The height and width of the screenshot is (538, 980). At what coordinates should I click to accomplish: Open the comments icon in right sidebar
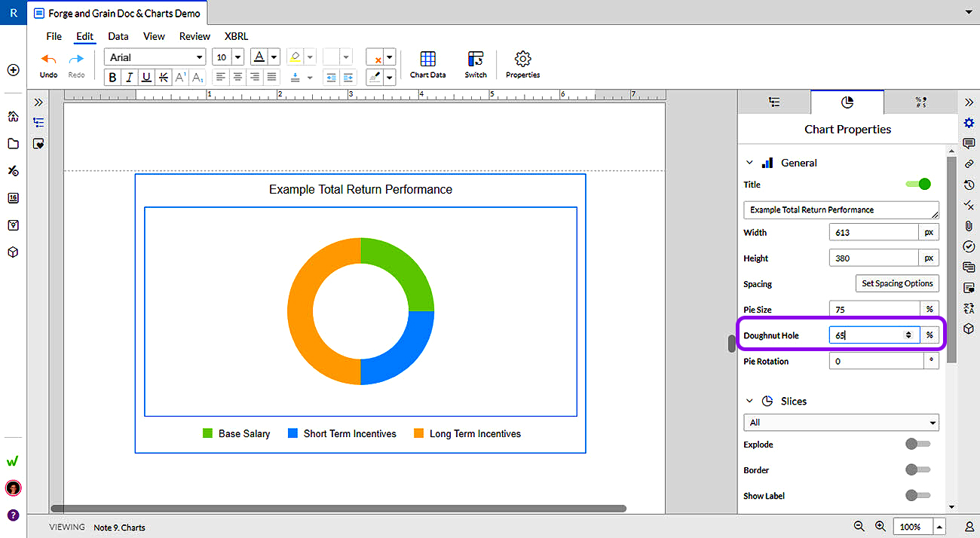(x=969, y=144)
